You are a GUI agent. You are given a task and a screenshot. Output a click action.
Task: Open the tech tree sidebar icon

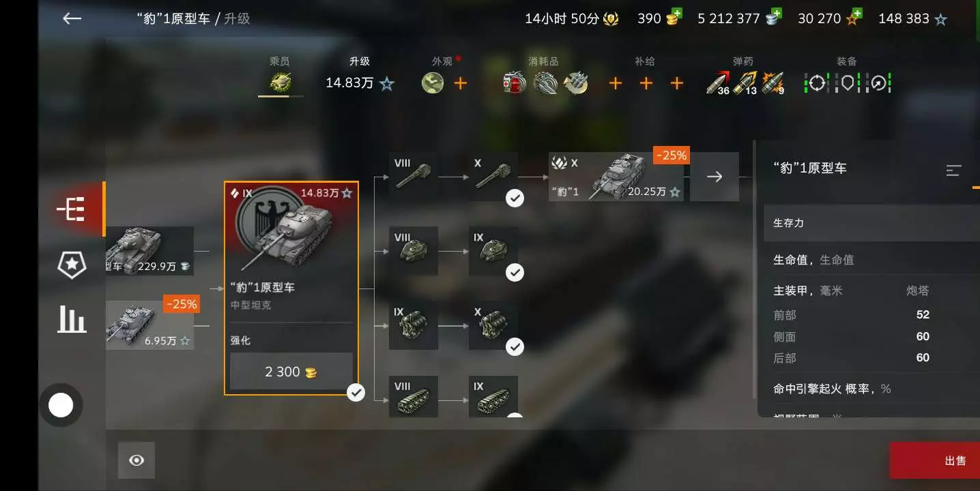coord(71,210)
